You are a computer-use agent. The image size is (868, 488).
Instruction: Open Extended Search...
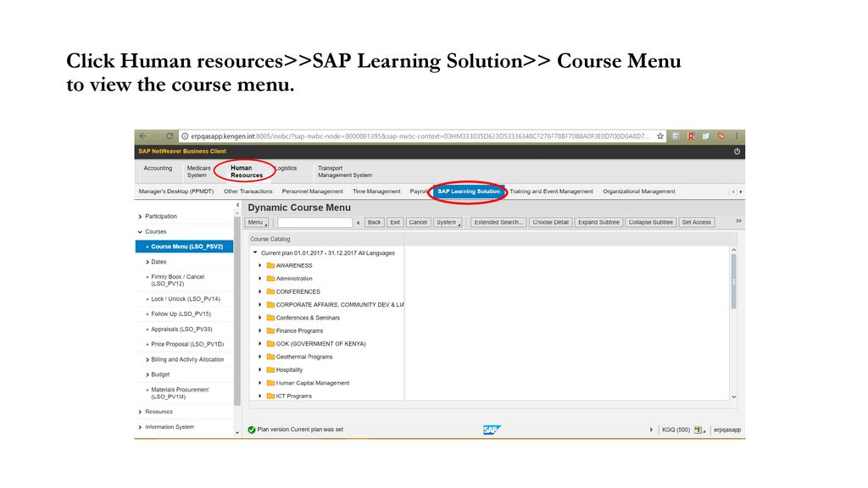498,223
